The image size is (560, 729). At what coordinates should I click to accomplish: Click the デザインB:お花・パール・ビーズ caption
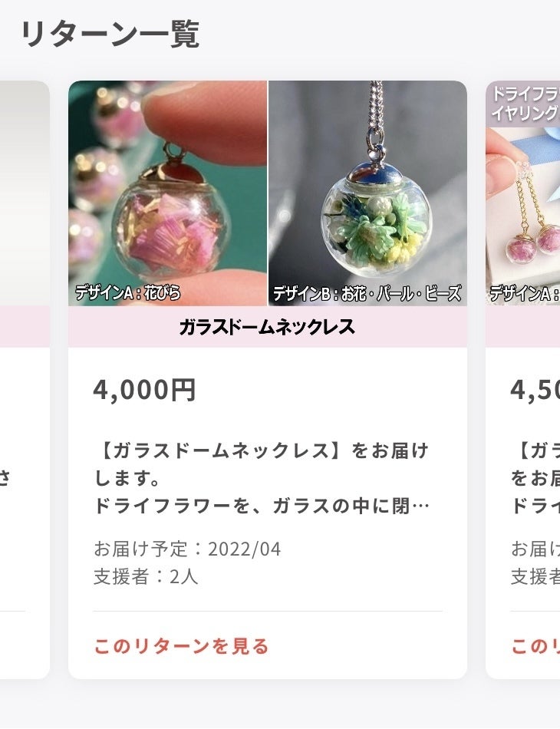[x=367, y=293]
